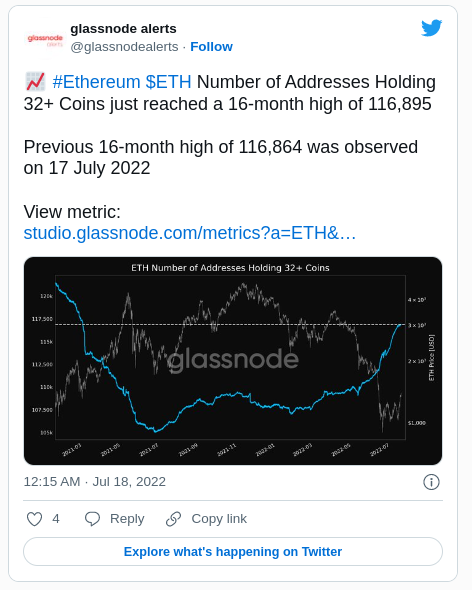
Task: Open the $ETH cashtag
Action: (169, 82)
